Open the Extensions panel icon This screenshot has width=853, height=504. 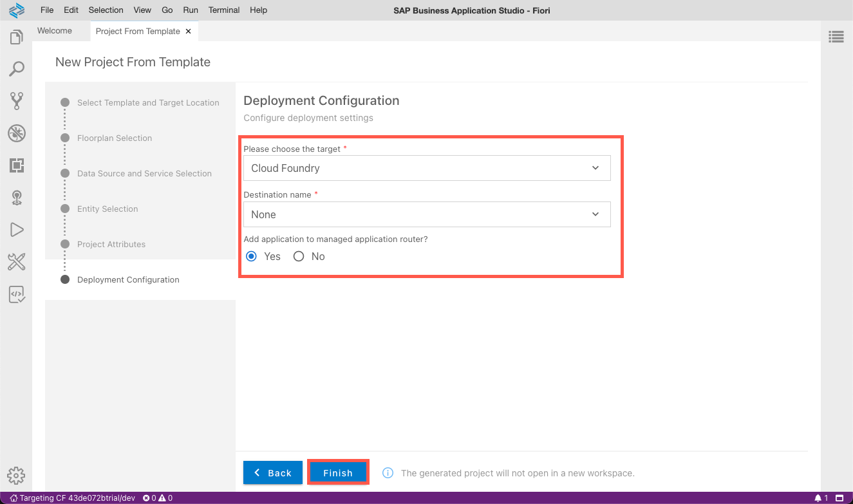[x=16, y=165]
